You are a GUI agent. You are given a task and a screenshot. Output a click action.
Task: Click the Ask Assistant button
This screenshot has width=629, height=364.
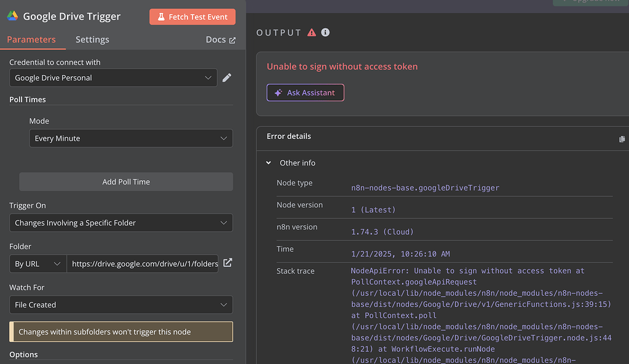pos(305,93)
